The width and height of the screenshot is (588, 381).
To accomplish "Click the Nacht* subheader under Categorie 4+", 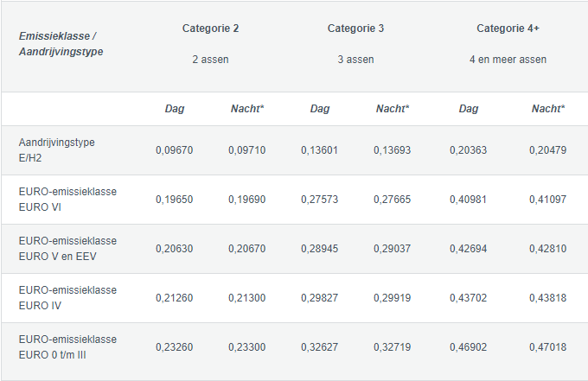I will coord(547,109).
